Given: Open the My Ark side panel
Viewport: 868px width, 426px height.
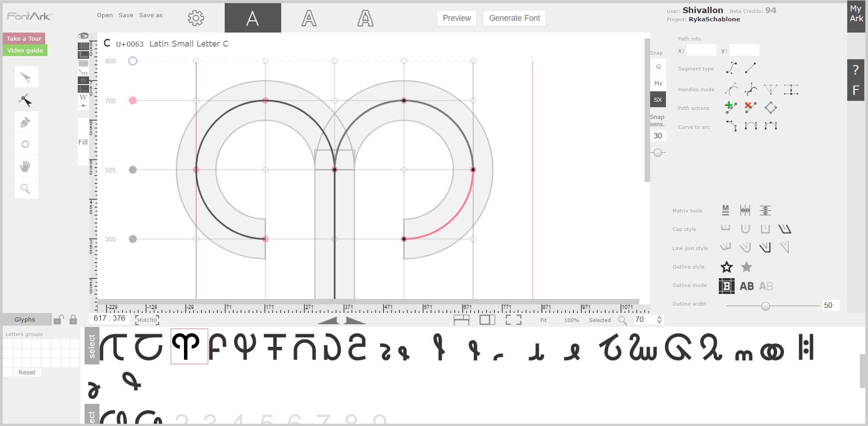Looking at the screenshot, I should pos(856,14).
